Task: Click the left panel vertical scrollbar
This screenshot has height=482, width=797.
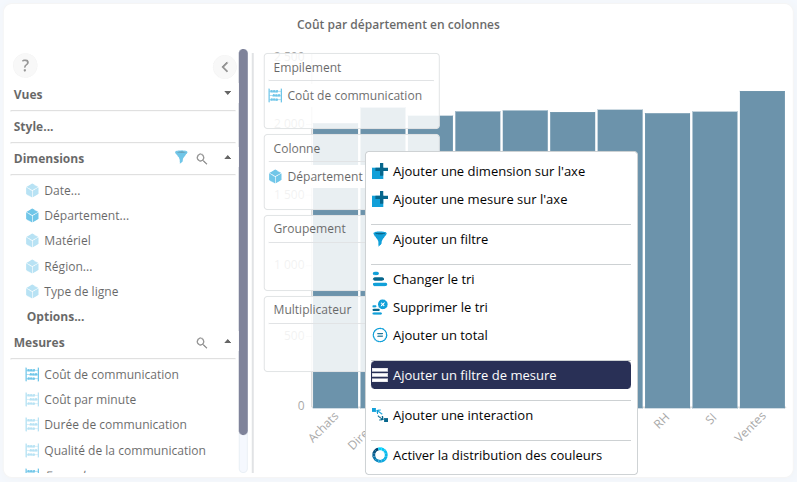Action: point(243,240)
